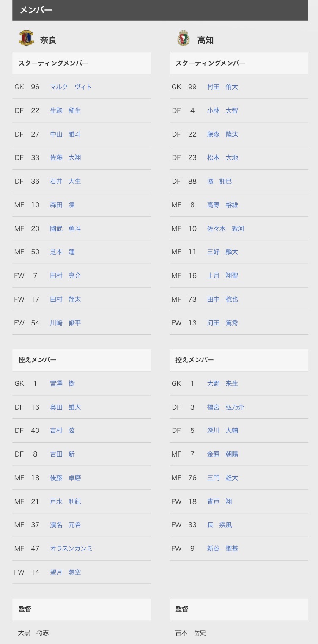
Task: Click the メンバー section header bar
Action: tap(160, 10)
